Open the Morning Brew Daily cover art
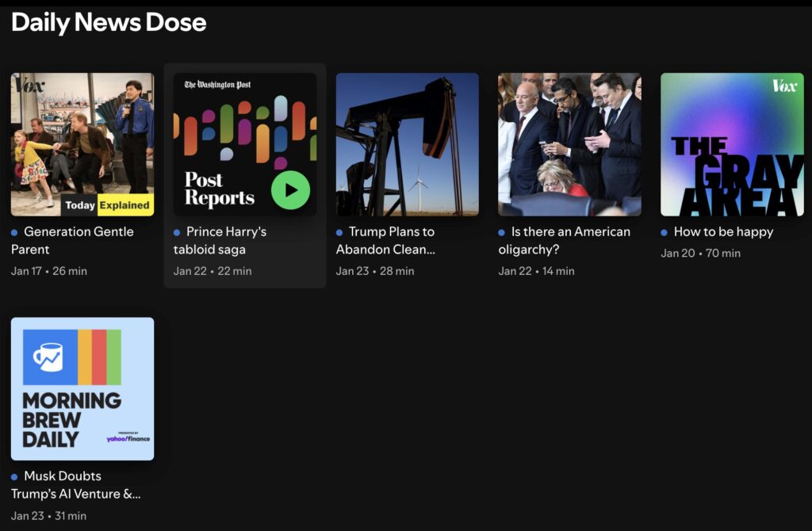 [82, 388]
